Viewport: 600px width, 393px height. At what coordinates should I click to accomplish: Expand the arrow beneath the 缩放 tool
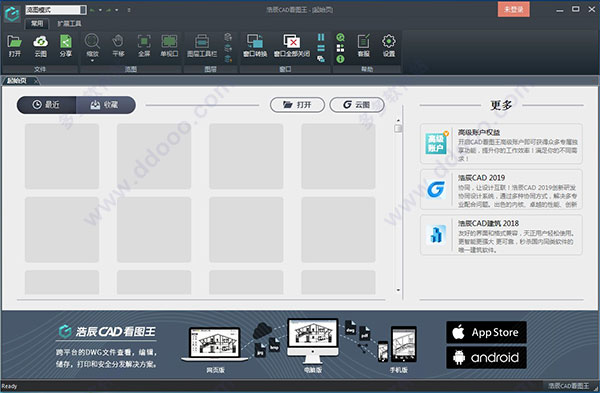[92, 60]
